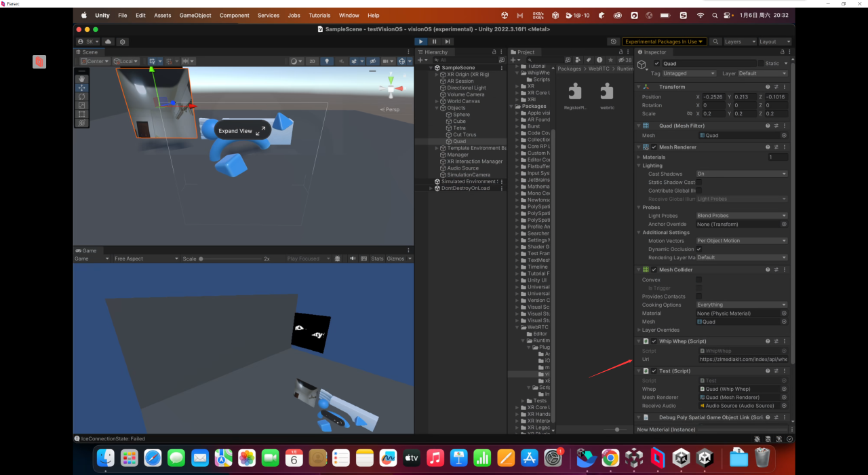This screenshot has height=475, width=868.
Task: Select the Hand tool in Scene view
Action: tap(82, 79)
